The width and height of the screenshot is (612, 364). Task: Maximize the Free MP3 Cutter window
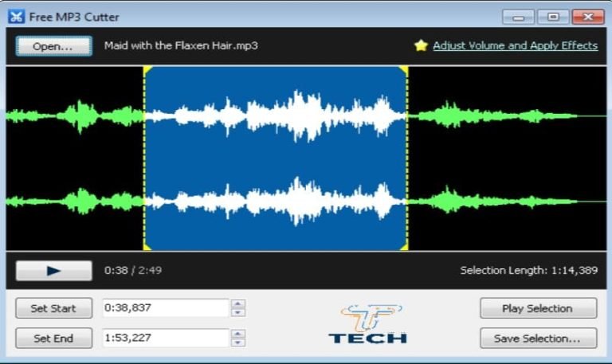click(553, 18)
